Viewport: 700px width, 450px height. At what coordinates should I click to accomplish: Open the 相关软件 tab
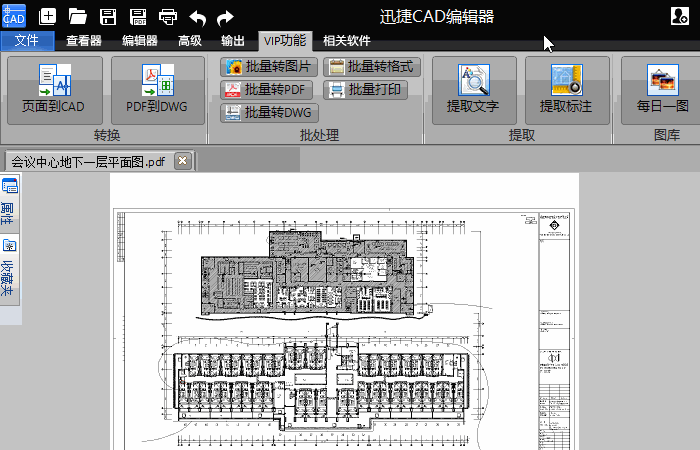coord(347,41)
